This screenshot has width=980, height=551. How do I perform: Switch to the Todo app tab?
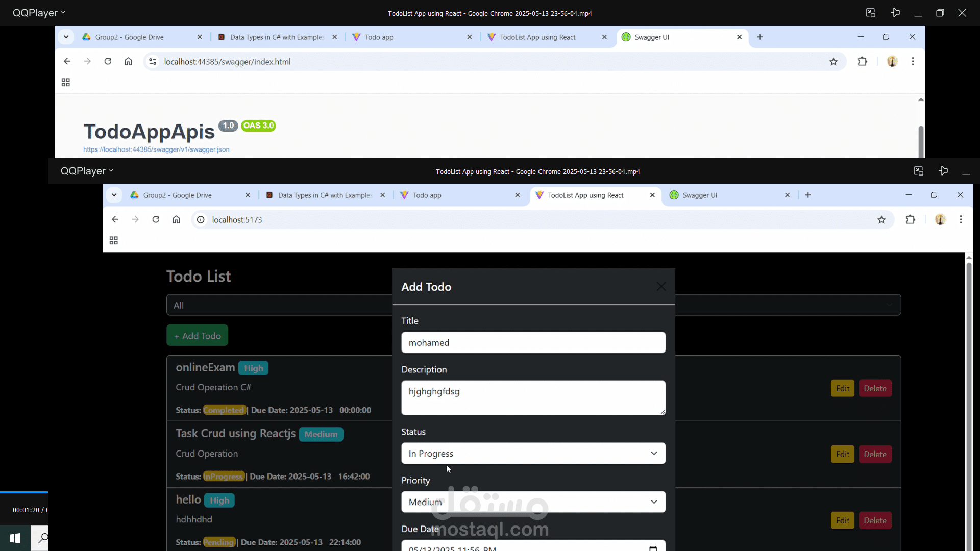coord(427,195)
